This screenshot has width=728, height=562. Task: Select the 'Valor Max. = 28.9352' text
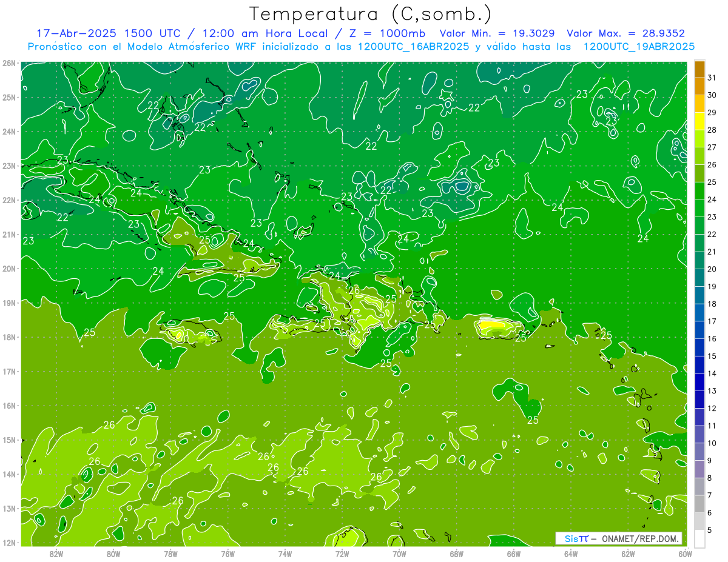[626, 33]
